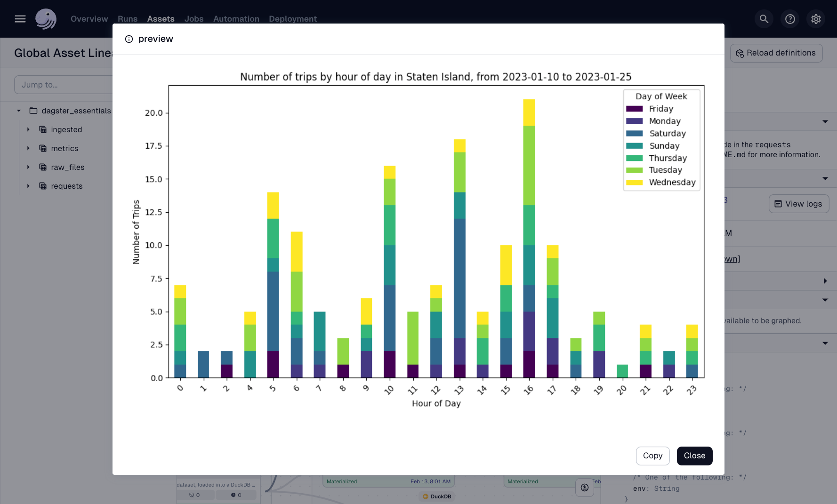This screenshot has width=837, height=504.
Task: Switch to the Runs tab
Action: 127,19
